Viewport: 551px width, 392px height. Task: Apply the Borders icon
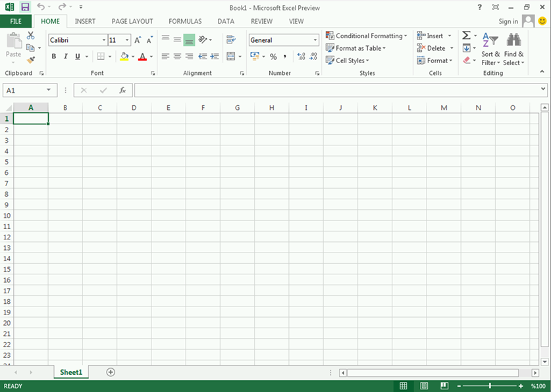(x=101, y=56)
